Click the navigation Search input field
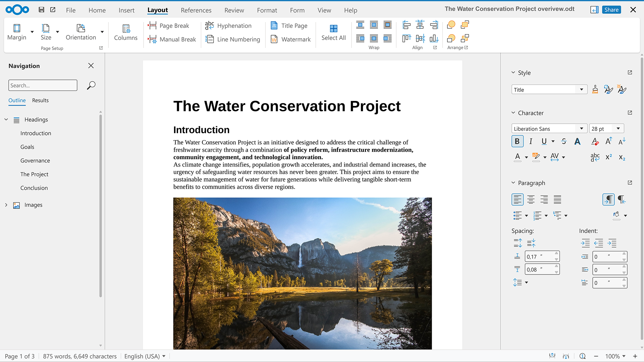This screenshot has width=644, height=362. tap(43, 85)
